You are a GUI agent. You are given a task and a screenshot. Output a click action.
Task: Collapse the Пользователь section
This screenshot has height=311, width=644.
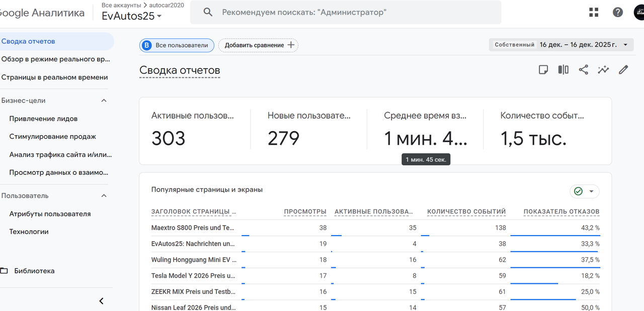(104, 195)
